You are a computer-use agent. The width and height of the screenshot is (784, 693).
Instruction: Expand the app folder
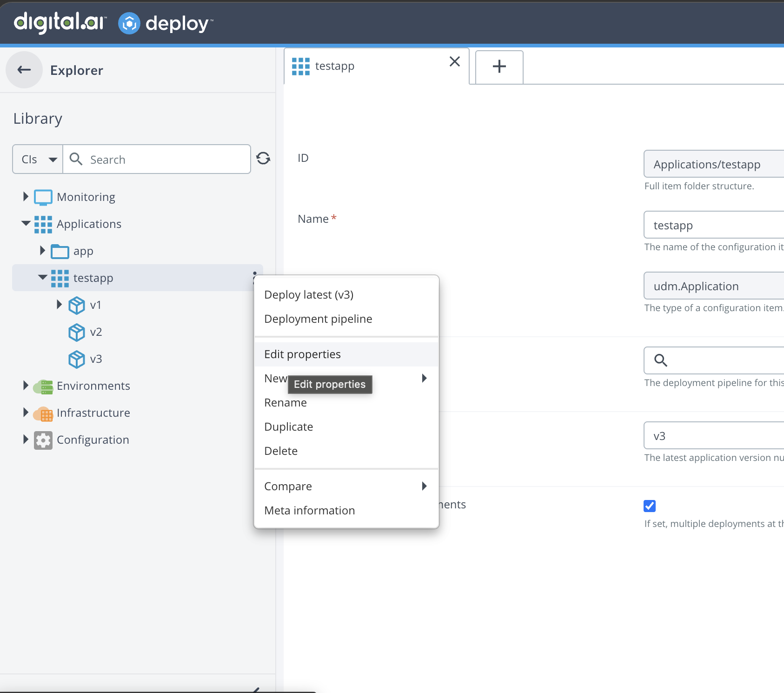click(42, 251)
